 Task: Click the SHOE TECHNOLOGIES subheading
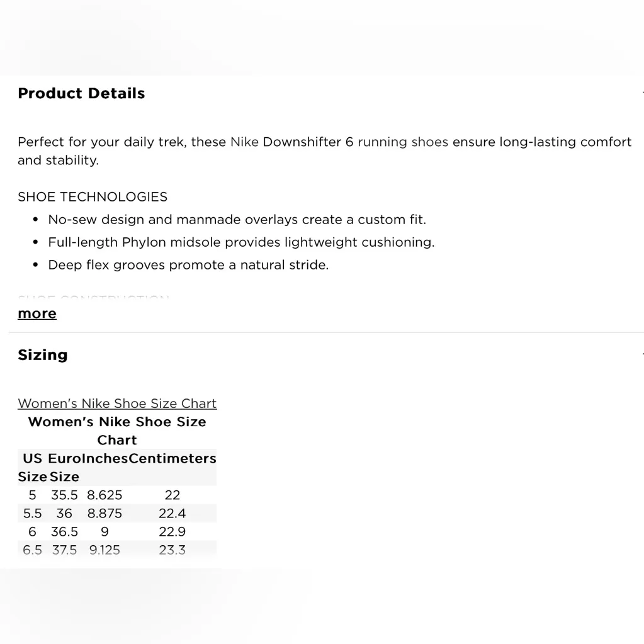(93, 197)
